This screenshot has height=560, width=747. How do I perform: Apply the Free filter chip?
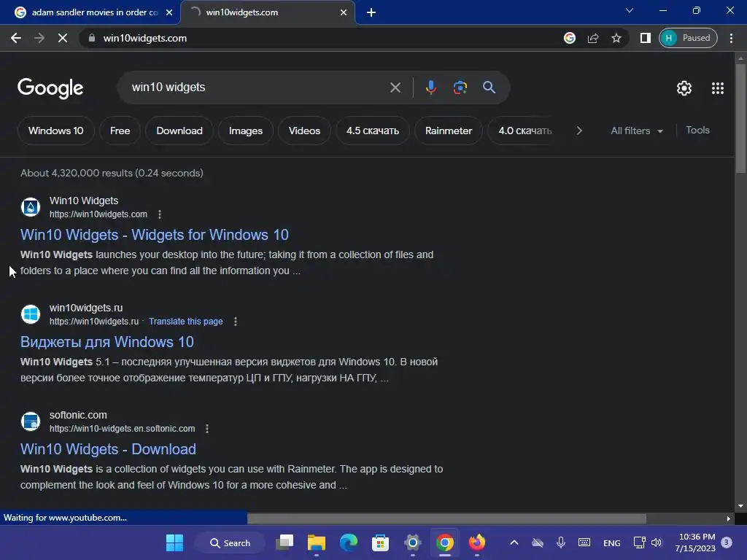[120, 131]
